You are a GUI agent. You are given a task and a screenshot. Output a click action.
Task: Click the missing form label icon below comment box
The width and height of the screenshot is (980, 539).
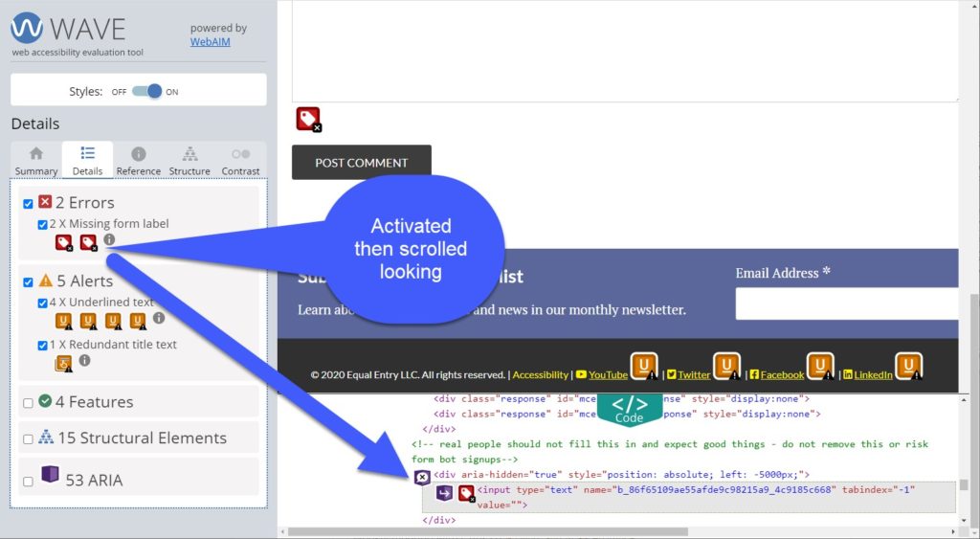coord(308,119)
